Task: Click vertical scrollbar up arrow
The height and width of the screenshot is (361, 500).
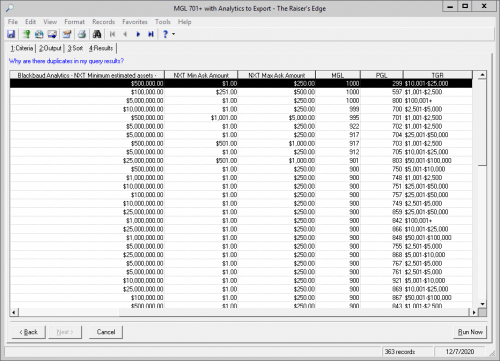Action: tap(482, 75)
